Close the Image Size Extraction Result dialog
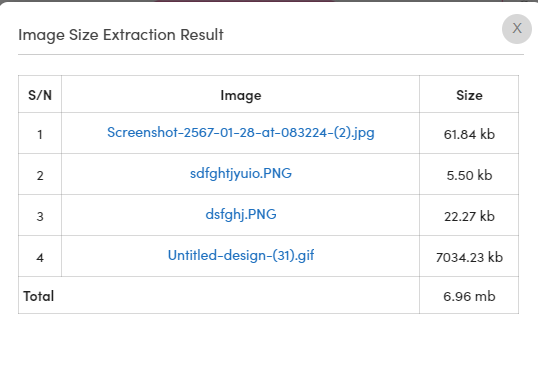This screenshot has height=392, width=538. pyautogui.click(x=517, y=29)
